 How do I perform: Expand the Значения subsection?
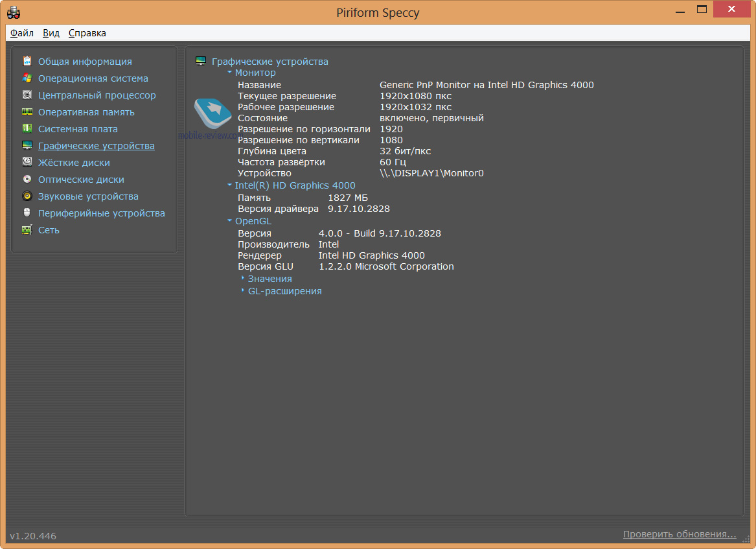(x=243, y=279)
